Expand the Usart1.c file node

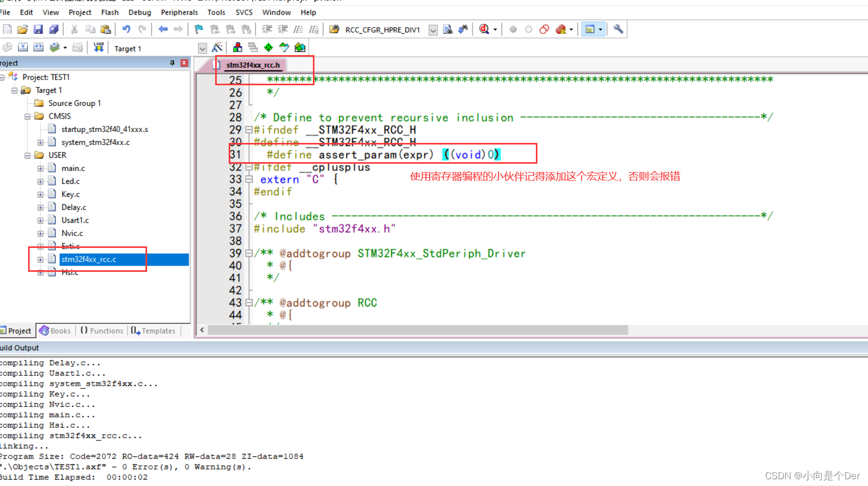pyautogui.click(x=41, y=220)
